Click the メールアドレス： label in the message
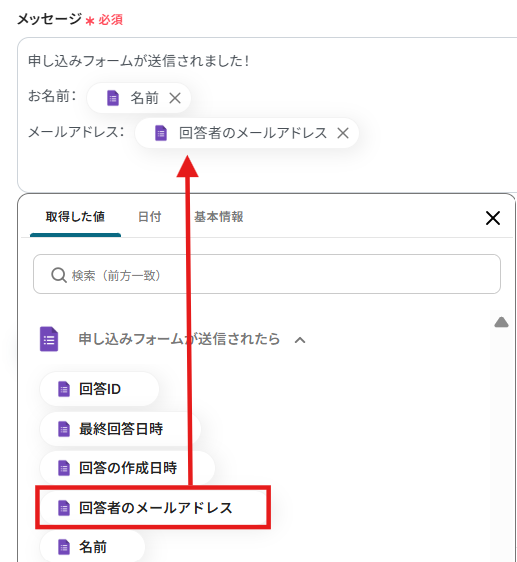Viewport: 517px width, 562px height. tap(76, 132)
